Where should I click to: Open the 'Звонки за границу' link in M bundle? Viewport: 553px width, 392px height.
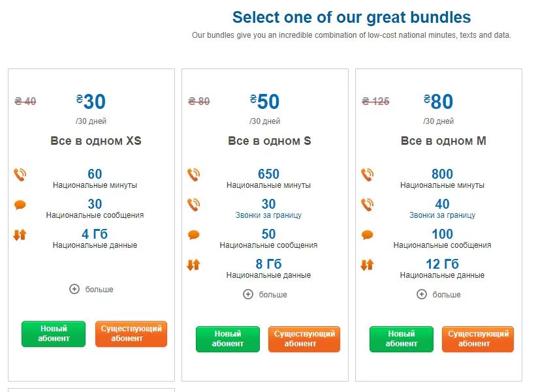(442, 215)
